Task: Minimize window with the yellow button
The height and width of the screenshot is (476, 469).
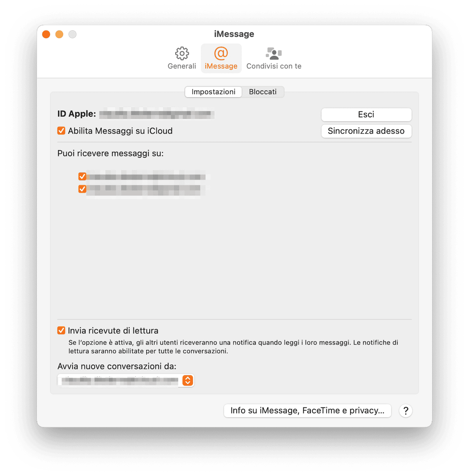Action: (59, 34)
